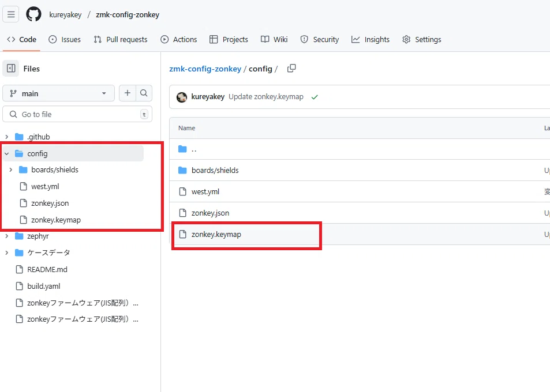Open kureyakey's avatar in commit bar
The width and height of the screenshot is (550, 392).
point(182,97)
